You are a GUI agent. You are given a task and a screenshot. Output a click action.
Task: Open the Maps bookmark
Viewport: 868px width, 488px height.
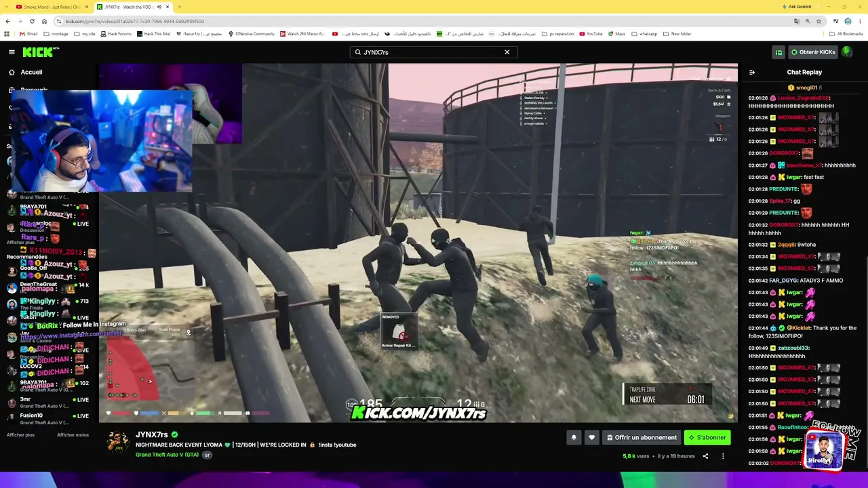click(x=617, y=34)
